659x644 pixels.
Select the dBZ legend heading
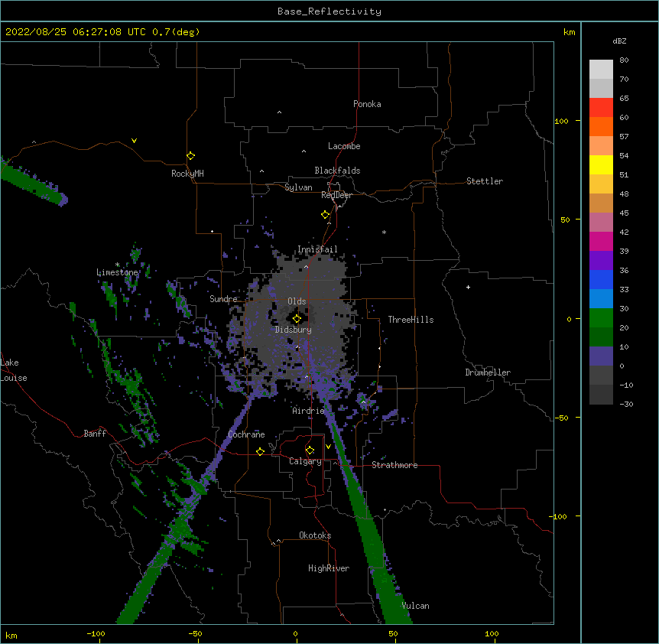619,41
